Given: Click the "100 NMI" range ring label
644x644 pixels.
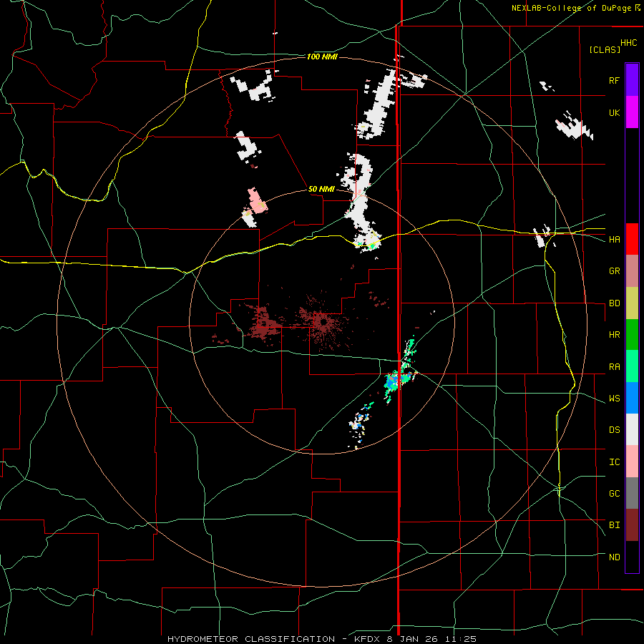Looking at the screenshot, I should tap(322, 57).
